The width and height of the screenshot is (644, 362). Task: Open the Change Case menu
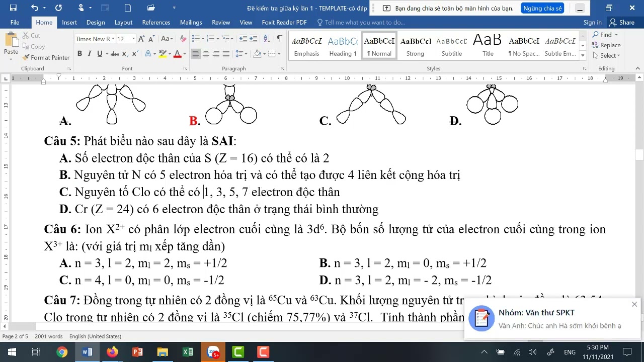pos(167,39)
